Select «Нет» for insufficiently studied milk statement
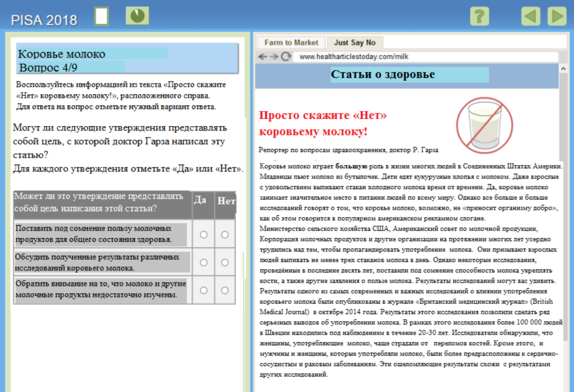The image size is (574, 392). coord(225,291)
